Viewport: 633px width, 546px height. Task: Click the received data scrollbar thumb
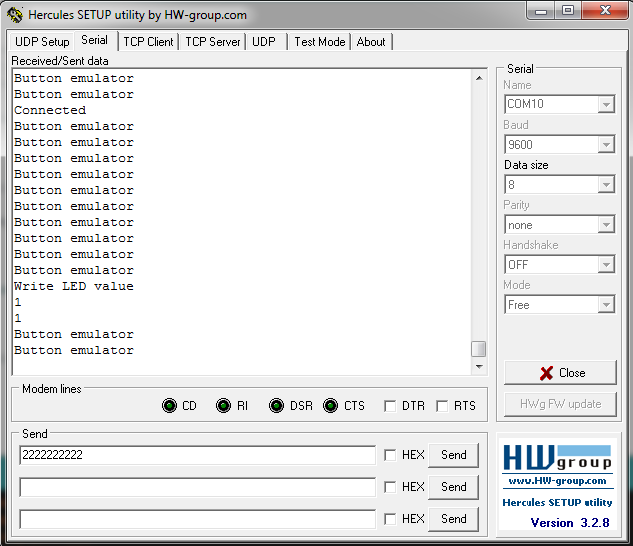[x=478, y=349]
